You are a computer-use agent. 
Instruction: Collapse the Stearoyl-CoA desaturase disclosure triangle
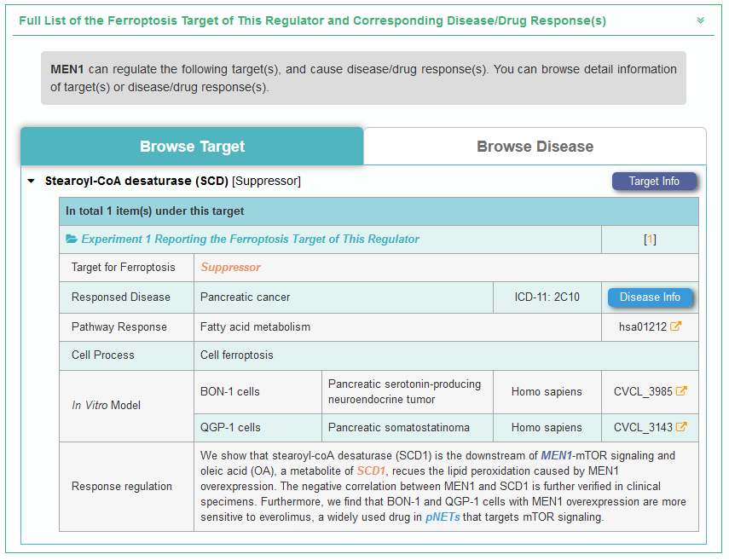(32, 182)
